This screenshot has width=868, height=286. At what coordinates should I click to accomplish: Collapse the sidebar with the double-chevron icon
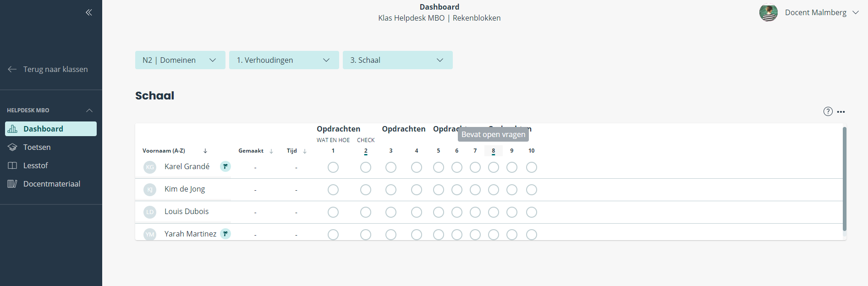click(x=89, y=12)
